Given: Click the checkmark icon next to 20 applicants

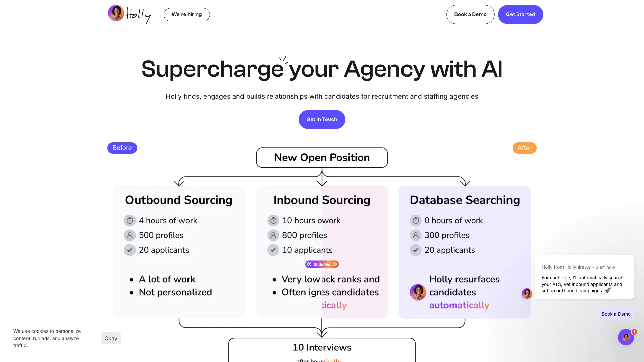Looking at the screenshot, I should click(x=129, y=250).
